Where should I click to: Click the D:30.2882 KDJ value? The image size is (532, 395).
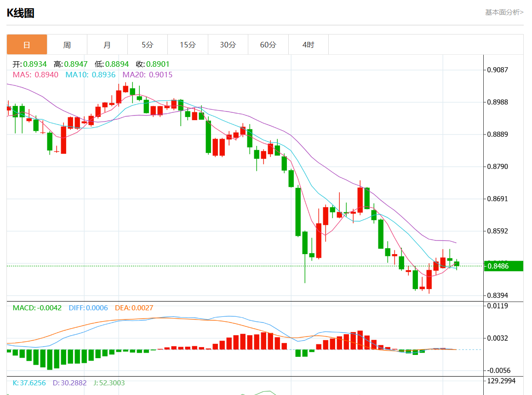pos(69,383)
